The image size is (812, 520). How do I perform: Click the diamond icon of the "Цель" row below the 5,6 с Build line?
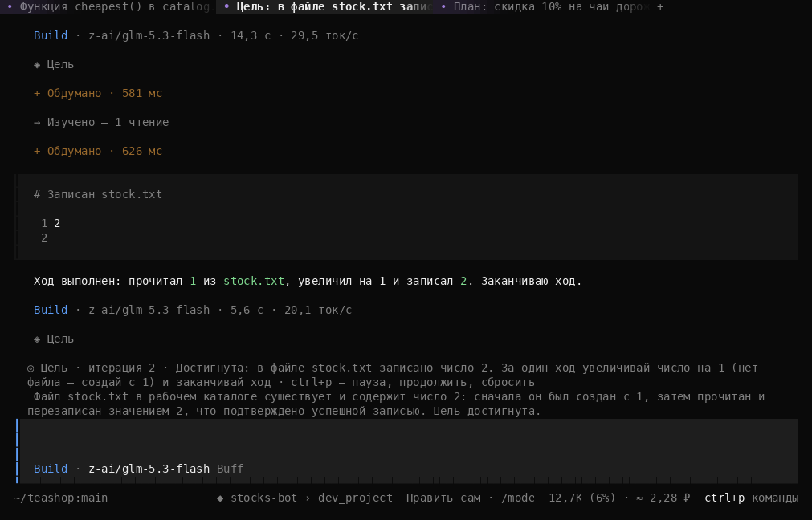pos(37,339)
